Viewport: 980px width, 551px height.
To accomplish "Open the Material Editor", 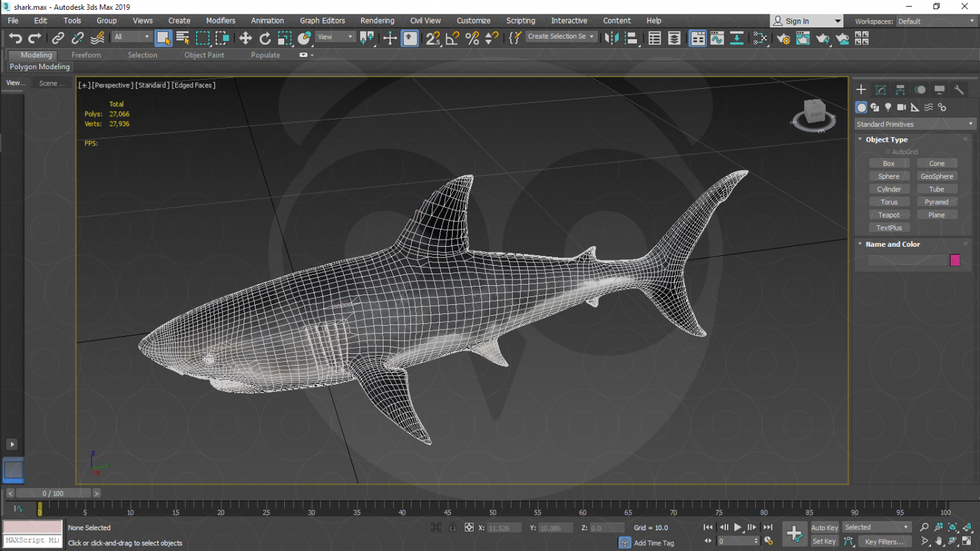I will 760,38.
